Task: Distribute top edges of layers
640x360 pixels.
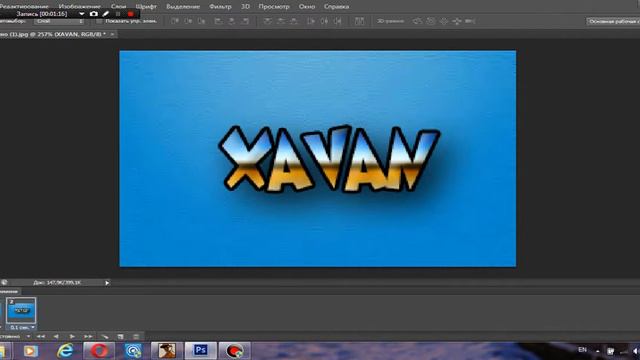Action: (x=267, y=21)
